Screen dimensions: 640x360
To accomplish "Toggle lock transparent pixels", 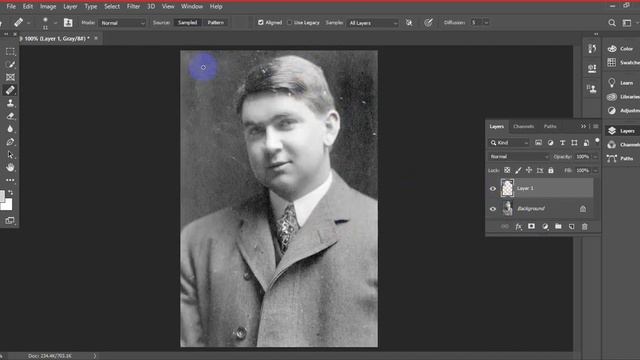I will (x=507, y=170).
